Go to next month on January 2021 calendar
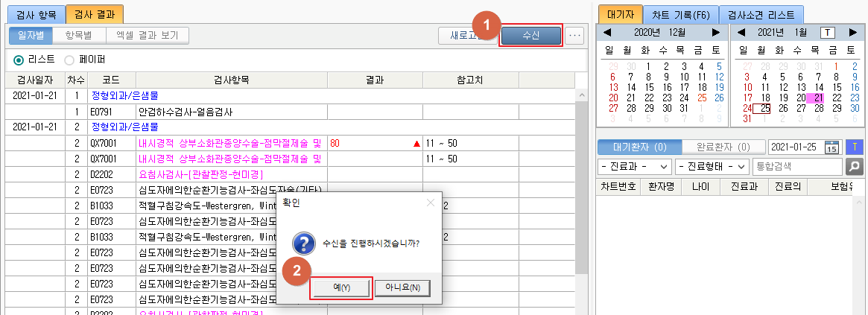Screen dimensions: 868x315 coord(852,32)
